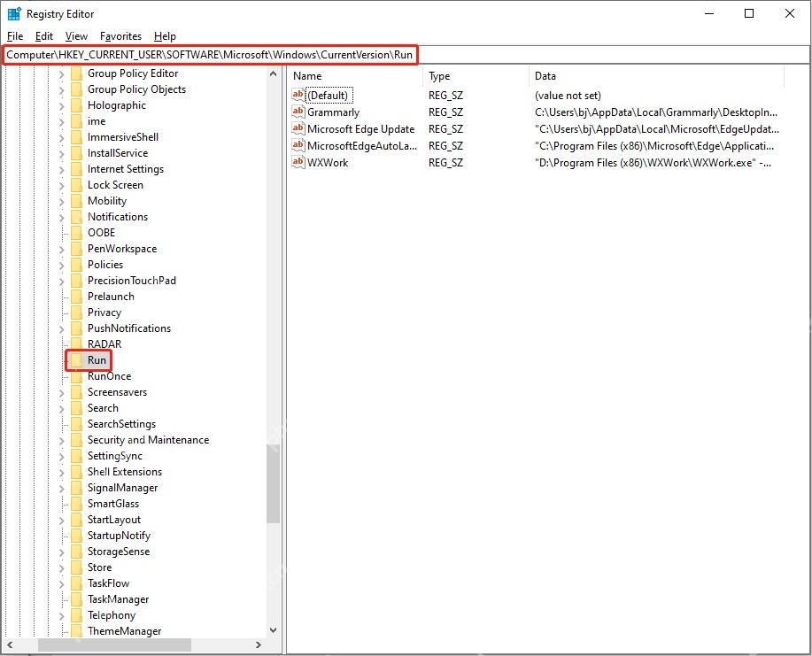Expand the PushNotifications key
Image resolution: width=812 pixels, height=656 pixels.
coord(62,328)
